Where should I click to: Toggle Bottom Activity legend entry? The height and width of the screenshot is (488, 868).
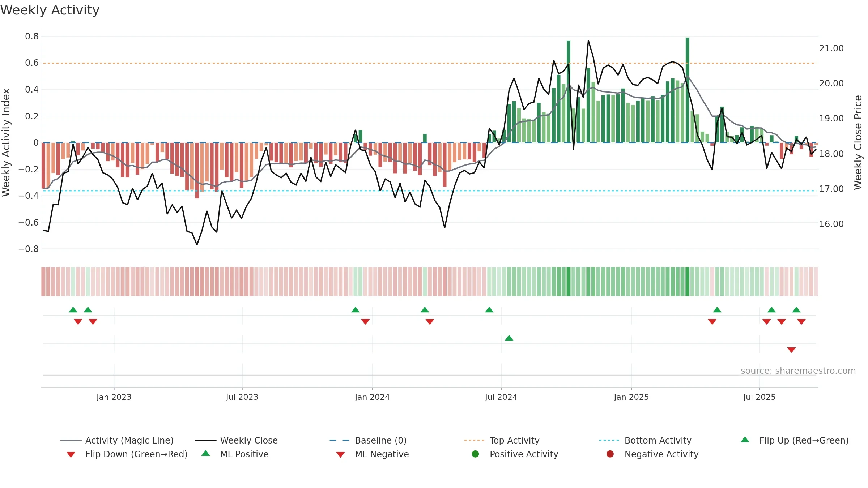tap(645, 440)
